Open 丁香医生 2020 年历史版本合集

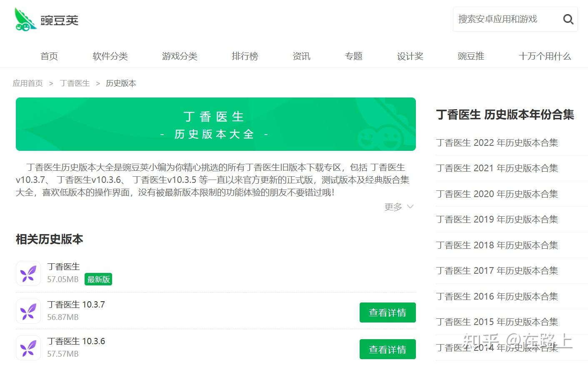497,194
